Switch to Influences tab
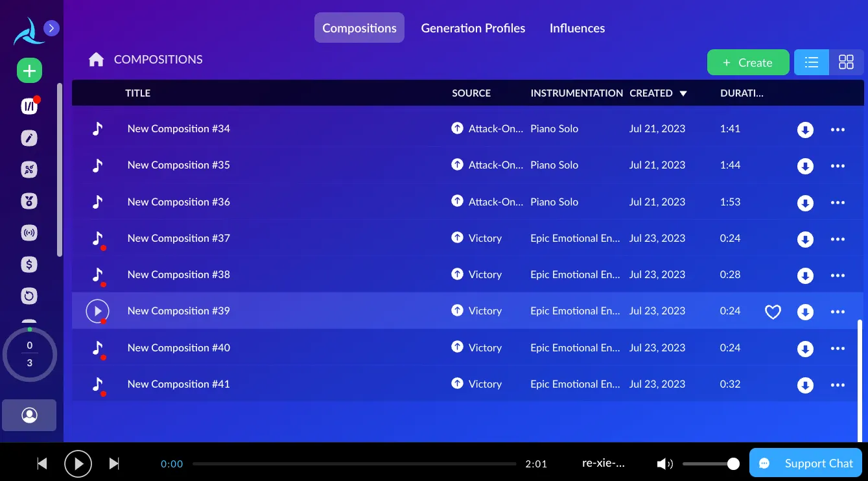 pos(577,28)
